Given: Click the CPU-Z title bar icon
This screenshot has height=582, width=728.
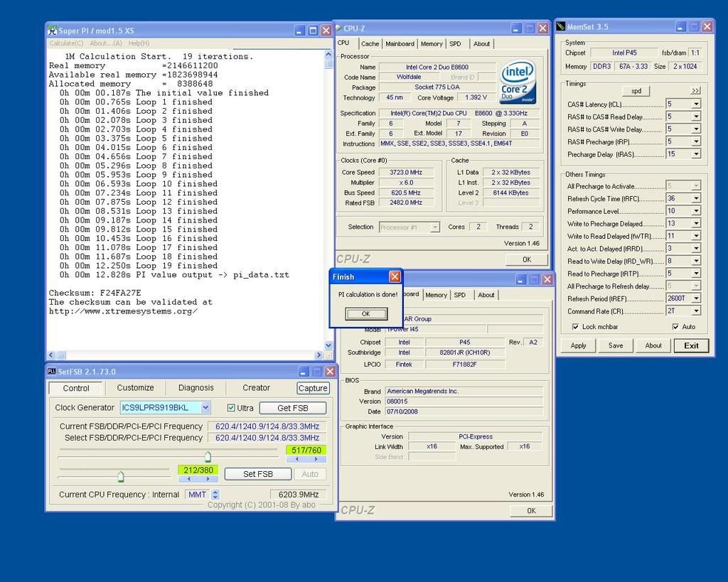Looking at the screenshot, I should pyautogui.click(x=338, y=28).
